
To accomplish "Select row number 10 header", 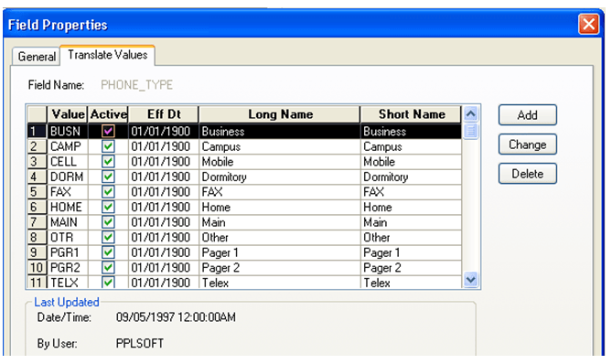I will point(38,267).
